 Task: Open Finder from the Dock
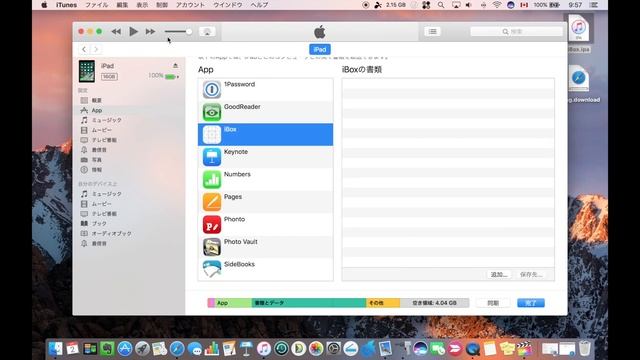55,349
